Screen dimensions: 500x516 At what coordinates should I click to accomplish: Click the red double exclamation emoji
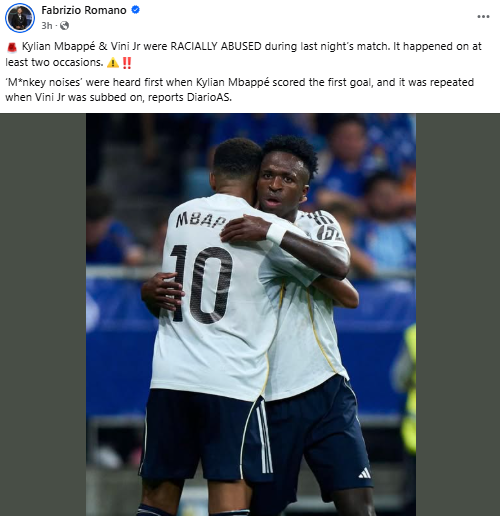pos(127,63)
